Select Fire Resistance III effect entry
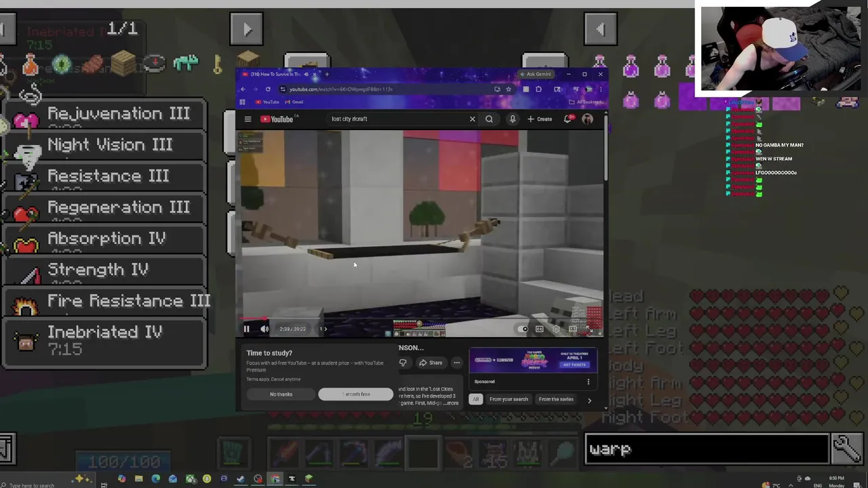Screen dimensions: 868x488 104,302
